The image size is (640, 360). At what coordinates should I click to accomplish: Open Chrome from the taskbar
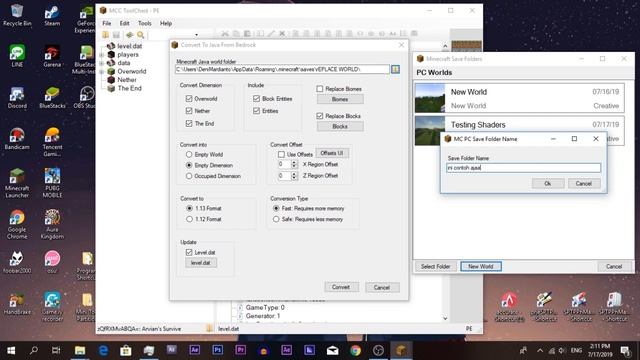coord(356,351)
